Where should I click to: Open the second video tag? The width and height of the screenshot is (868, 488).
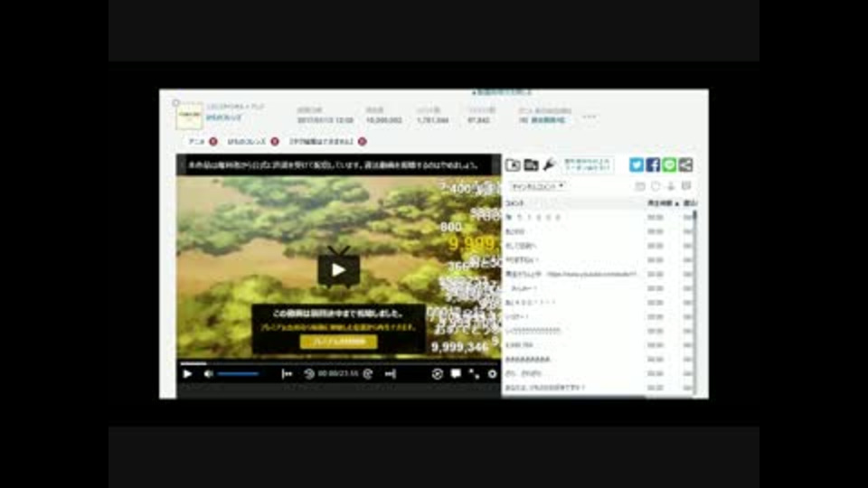(x=246, y=142)
